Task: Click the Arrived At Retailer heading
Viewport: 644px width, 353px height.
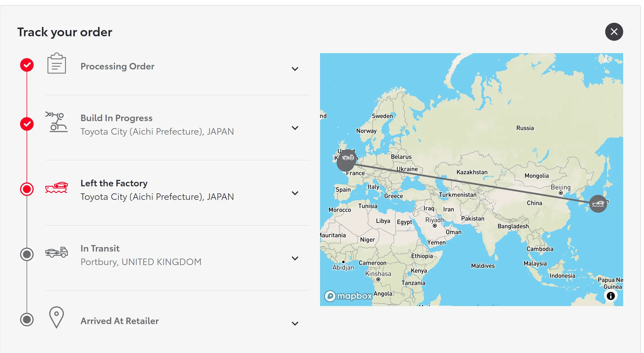Action: click(x=120, y=321)
